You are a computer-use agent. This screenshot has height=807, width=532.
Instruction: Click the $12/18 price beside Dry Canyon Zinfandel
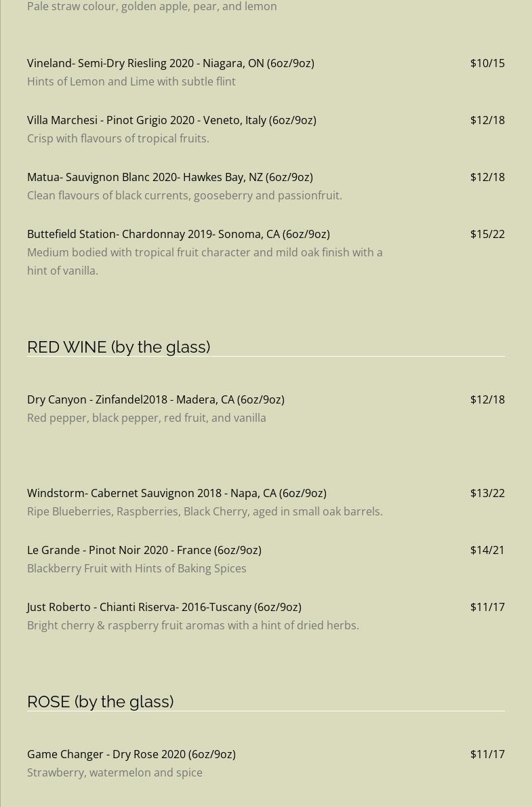pos(487,400)
